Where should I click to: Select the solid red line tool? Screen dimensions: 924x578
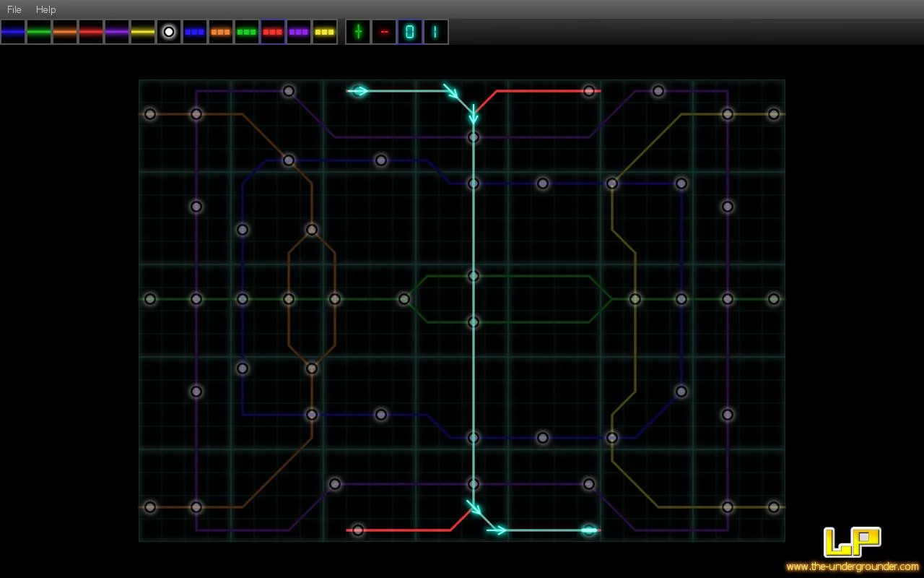[x=91, y=32]
